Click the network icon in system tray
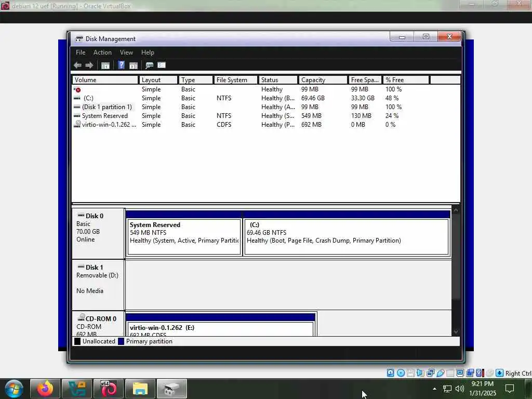The width and height of the screenshot is (532, 399). [447, 389]
